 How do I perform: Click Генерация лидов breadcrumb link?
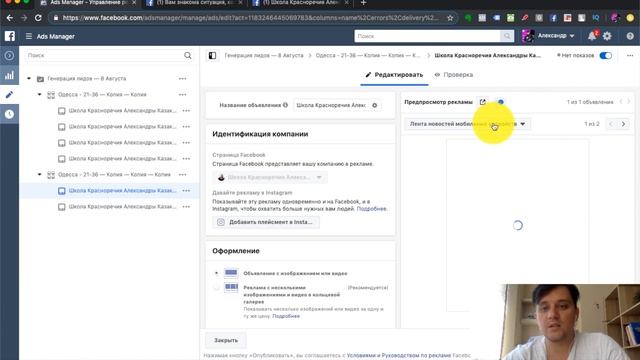pyautogui.click(x=264, y=56)
